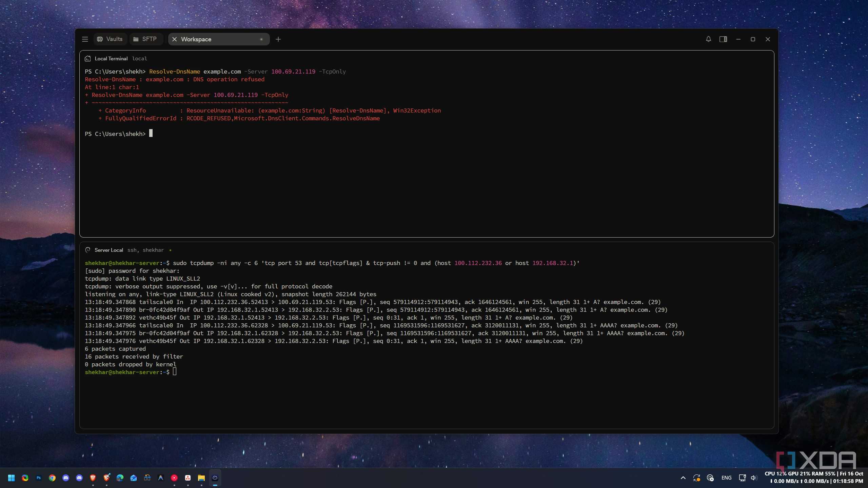Open File Explorer from the taskbar
The width and height of the screenshot is (868, 488).
click(201, 478)
